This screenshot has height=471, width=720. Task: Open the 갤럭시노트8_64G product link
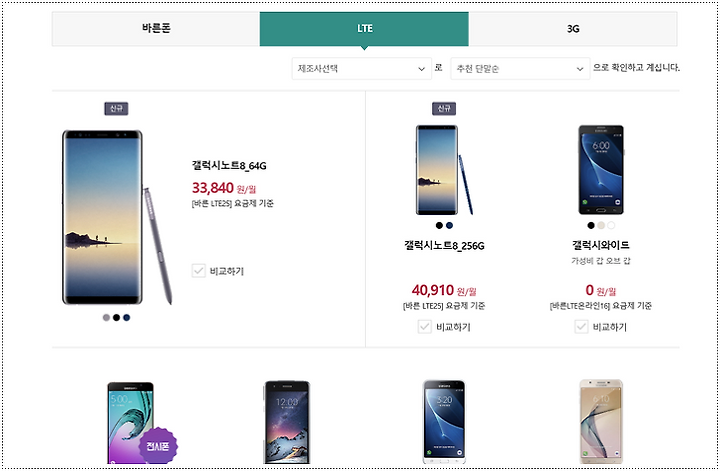229,166
